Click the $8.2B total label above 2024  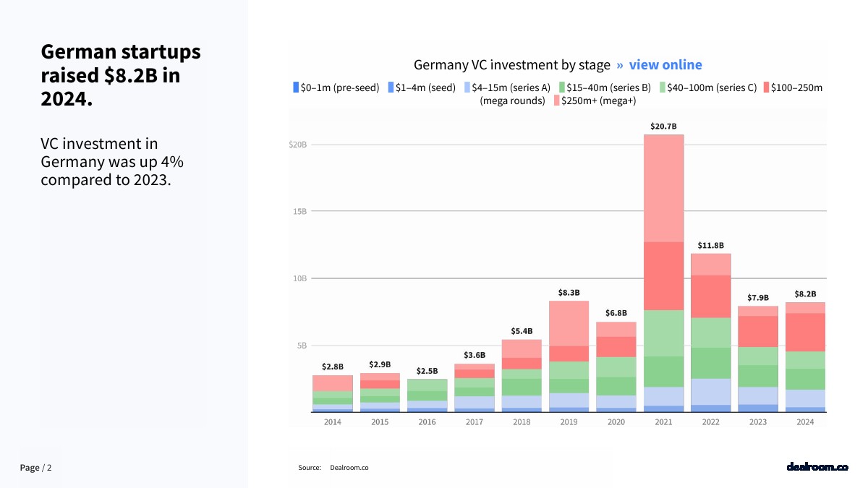(x=805, y=294)
